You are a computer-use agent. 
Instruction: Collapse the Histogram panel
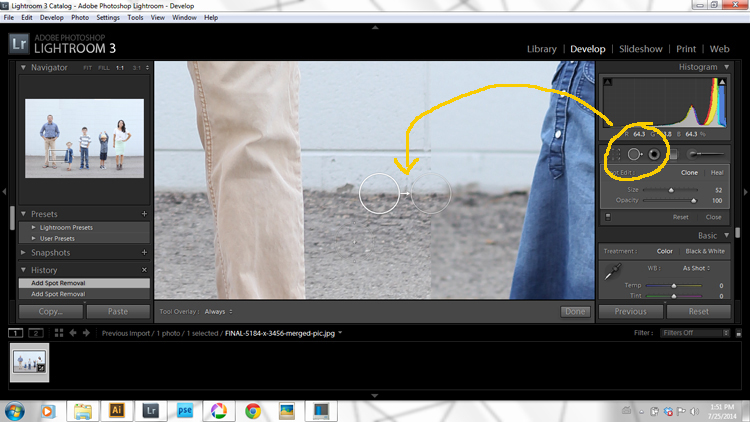click(727, 67)
